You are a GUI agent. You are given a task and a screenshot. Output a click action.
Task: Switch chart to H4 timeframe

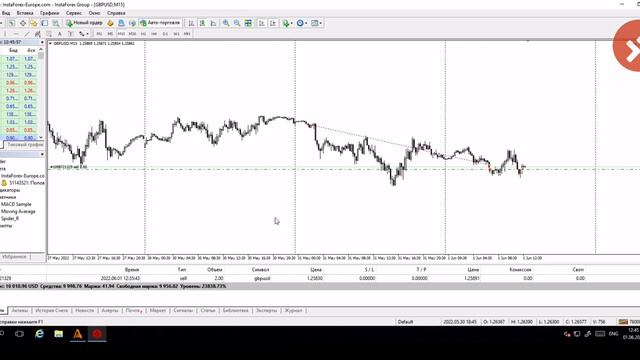[154, 34]
